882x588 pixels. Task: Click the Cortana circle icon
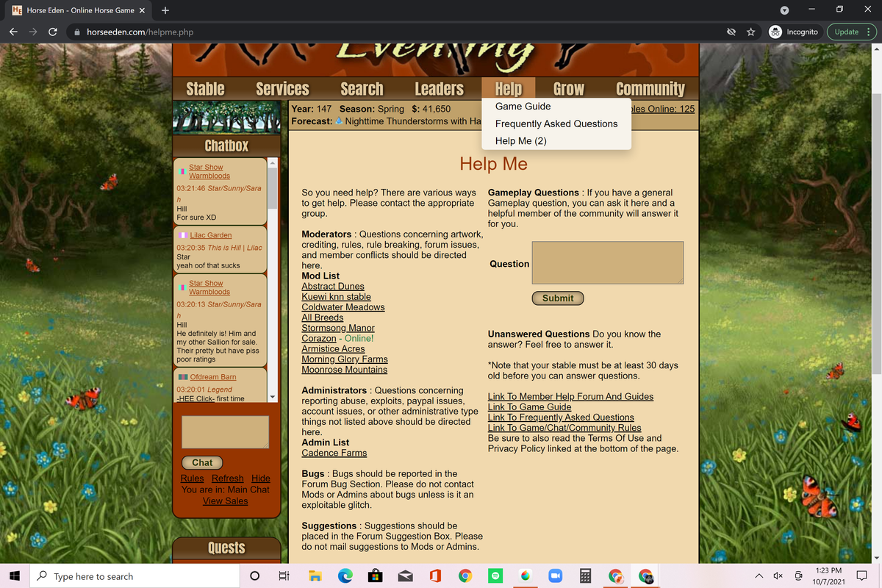pos(254,576)
